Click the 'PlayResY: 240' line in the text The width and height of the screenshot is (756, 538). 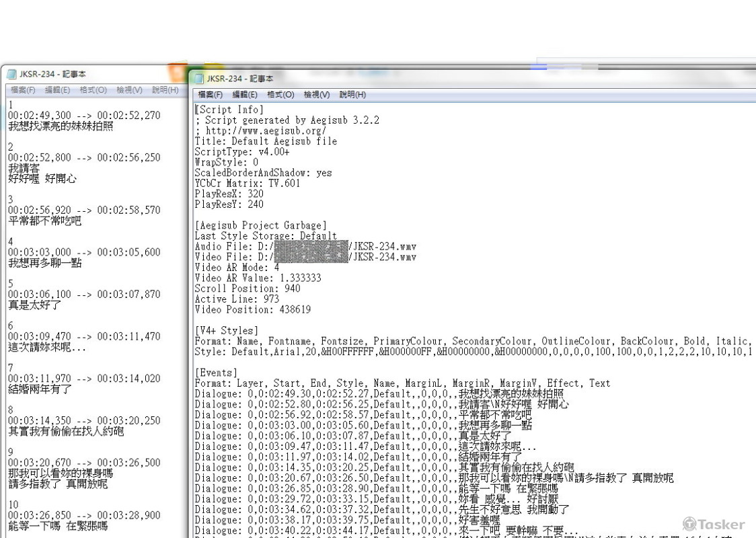229,204
